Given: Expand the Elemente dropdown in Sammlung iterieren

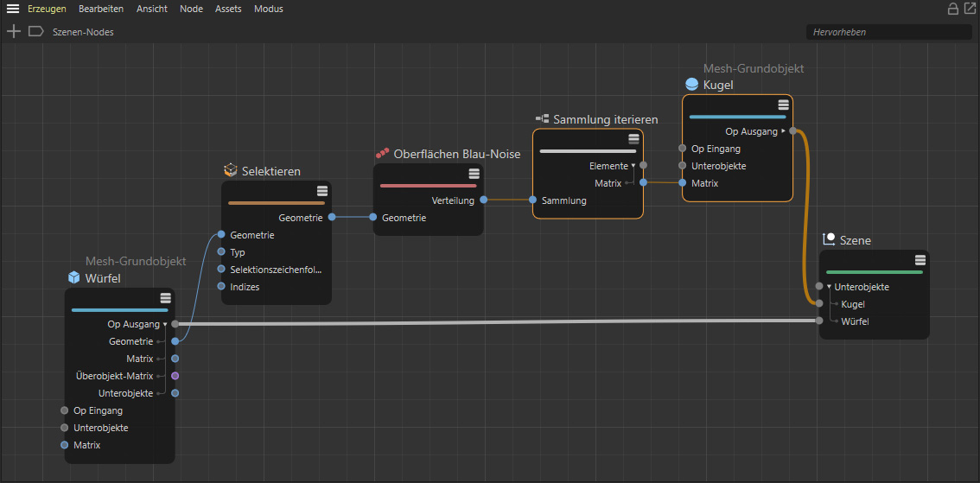Looking at the screenshot, I should (x=633, y=165).
